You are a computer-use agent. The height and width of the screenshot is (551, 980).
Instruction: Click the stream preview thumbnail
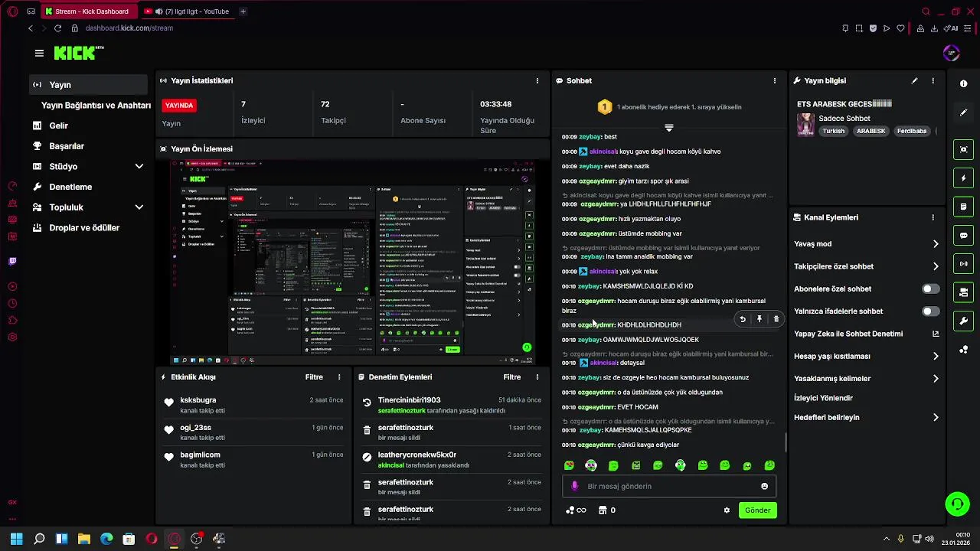[x=354, y=262]
